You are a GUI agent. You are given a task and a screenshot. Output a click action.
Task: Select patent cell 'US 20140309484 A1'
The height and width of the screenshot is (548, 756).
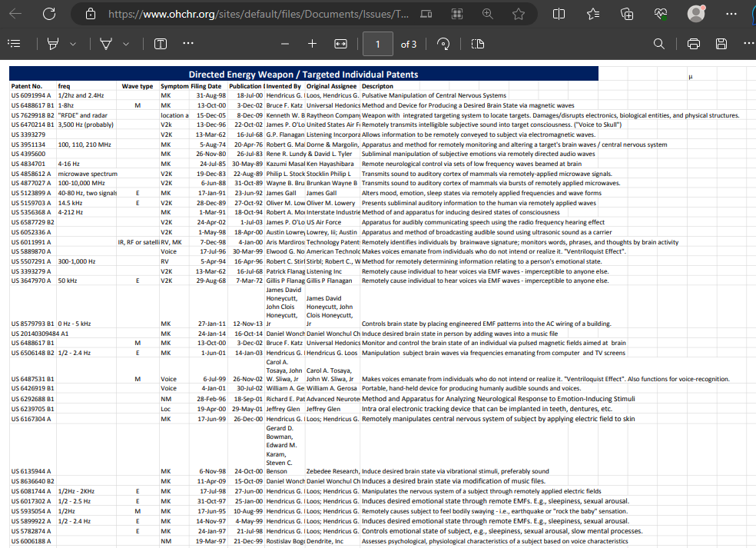point(40,334)
